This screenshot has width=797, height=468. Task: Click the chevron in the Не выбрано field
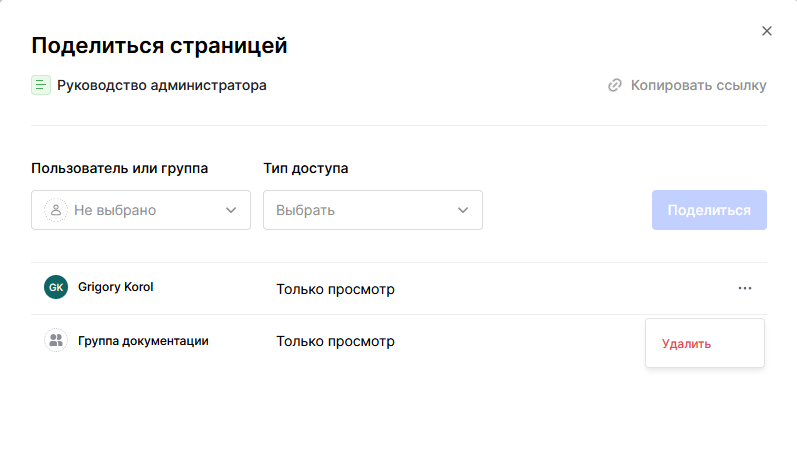click(231, 210)
